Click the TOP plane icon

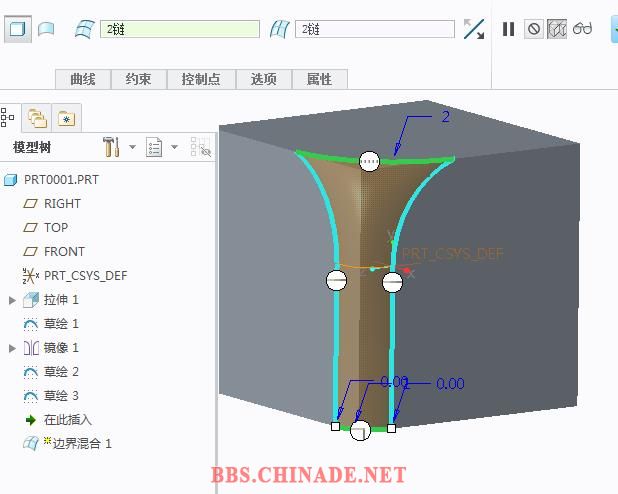pyautogui.click(x=30, y=227)
